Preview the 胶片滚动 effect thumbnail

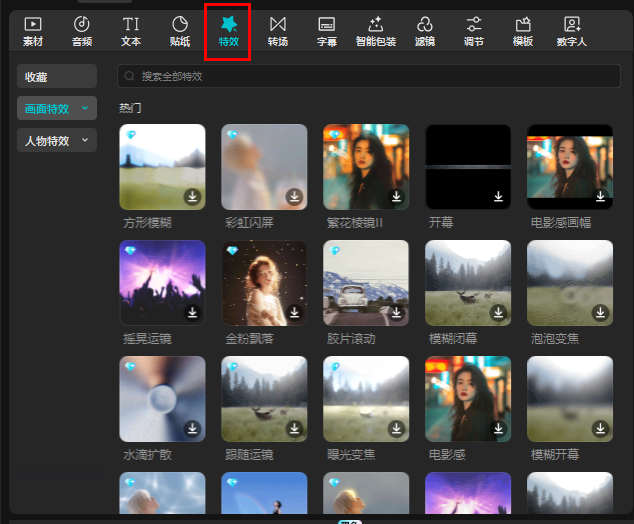point(366,283)
